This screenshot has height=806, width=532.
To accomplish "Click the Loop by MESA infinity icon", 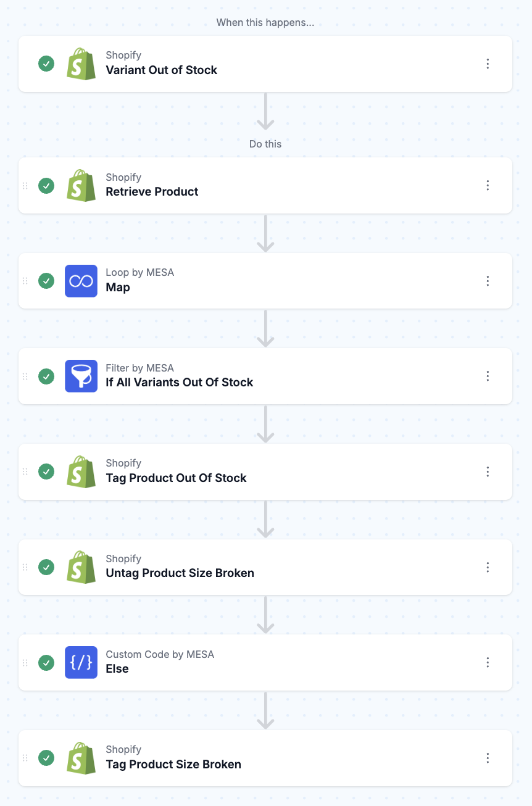I will [x=81, y=281].
